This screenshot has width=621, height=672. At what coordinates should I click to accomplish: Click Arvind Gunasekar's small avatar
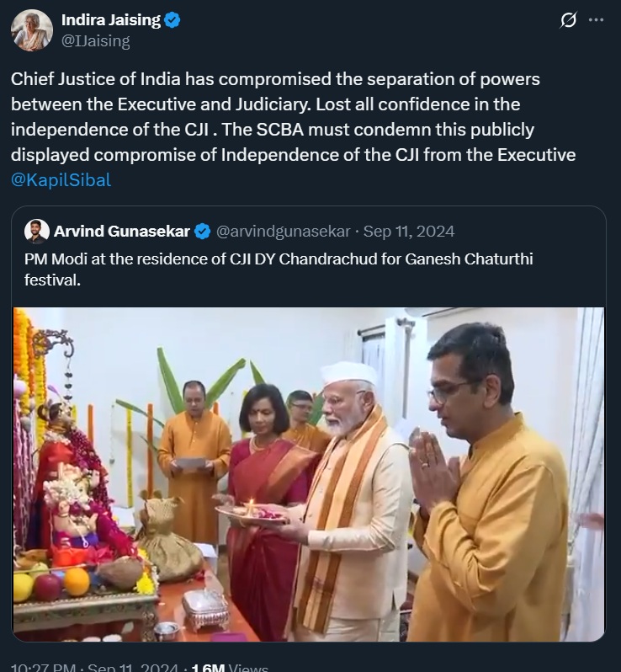tap(36, 231)
